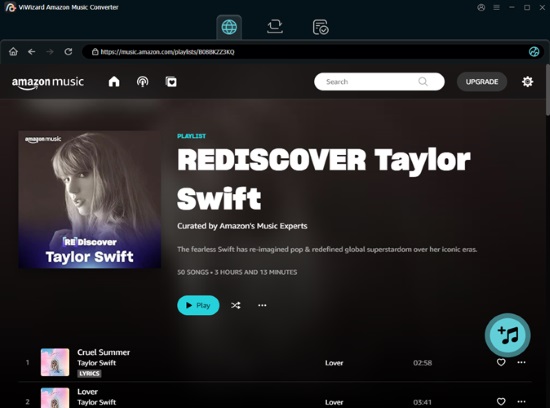Click the LYRICS badge on Cruel Summer
The image size is (550, 408).
click(x=89, y=374)
